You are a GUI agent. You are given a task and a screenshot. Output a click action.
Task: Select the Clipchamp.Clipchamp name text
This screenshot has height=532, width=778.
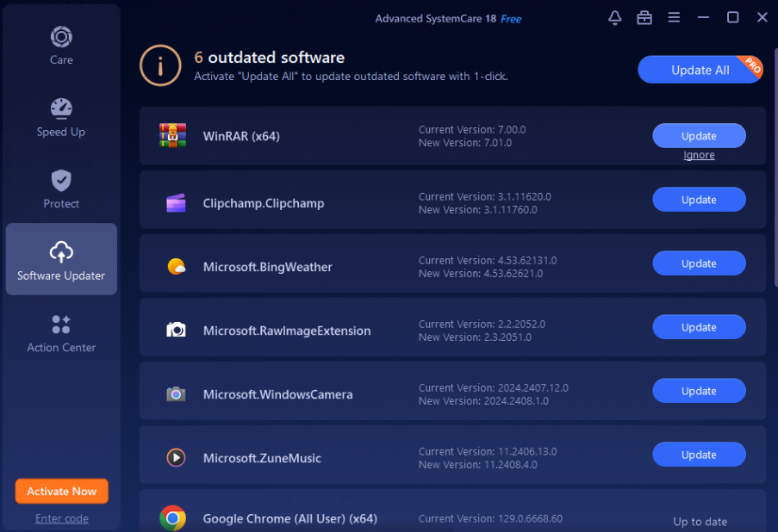click(264, 203)
